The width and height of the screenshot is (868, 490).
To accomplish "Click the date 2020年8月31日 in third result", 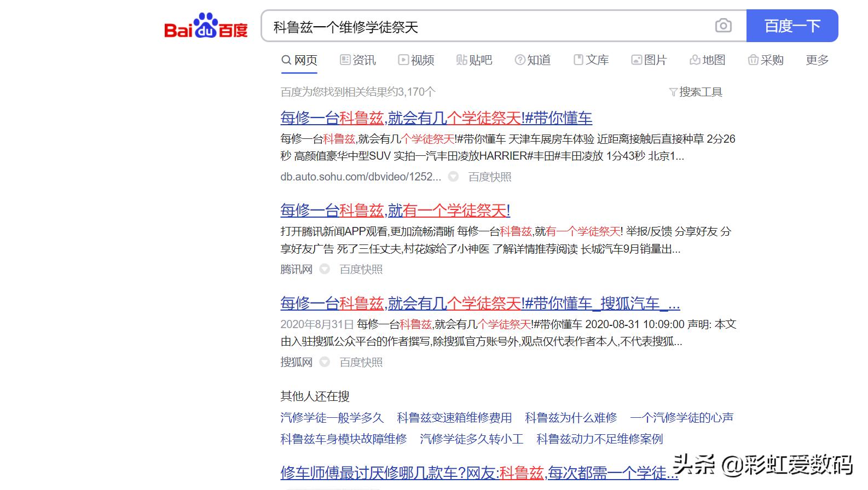I will click(317, 324).
